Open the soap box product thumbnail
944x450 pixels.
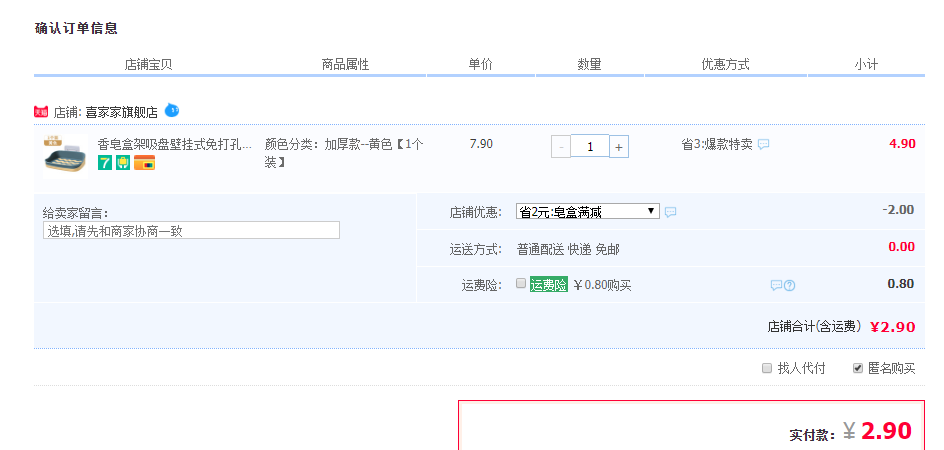pyautogui.click(x=65, y=157)
